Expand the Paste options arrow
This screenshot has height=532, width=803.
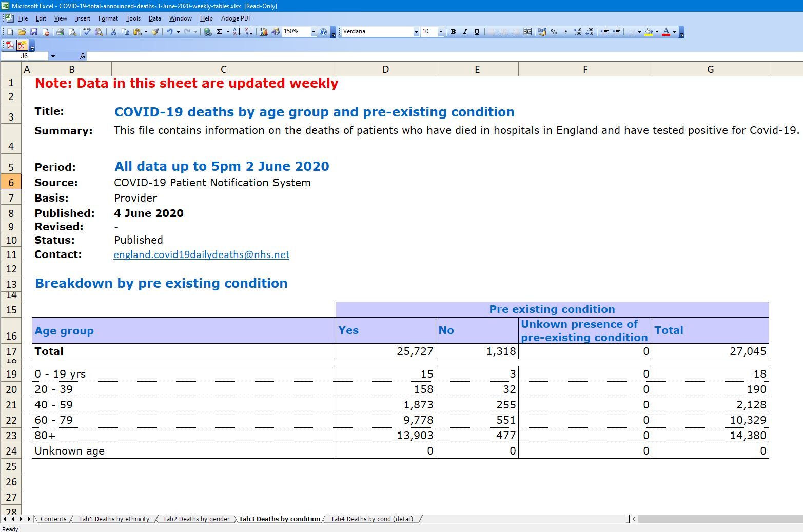coord(146,32)
